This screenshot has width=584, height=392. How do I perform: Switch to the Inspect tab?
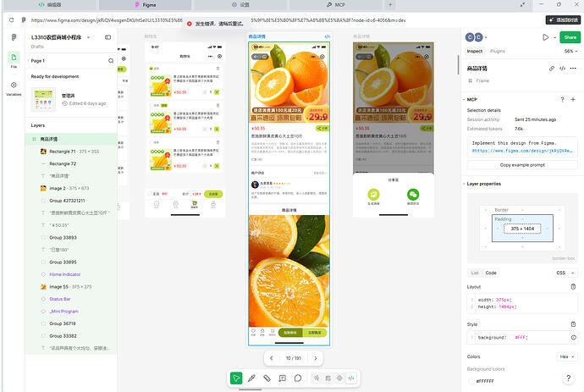click(x=475, y=51)
